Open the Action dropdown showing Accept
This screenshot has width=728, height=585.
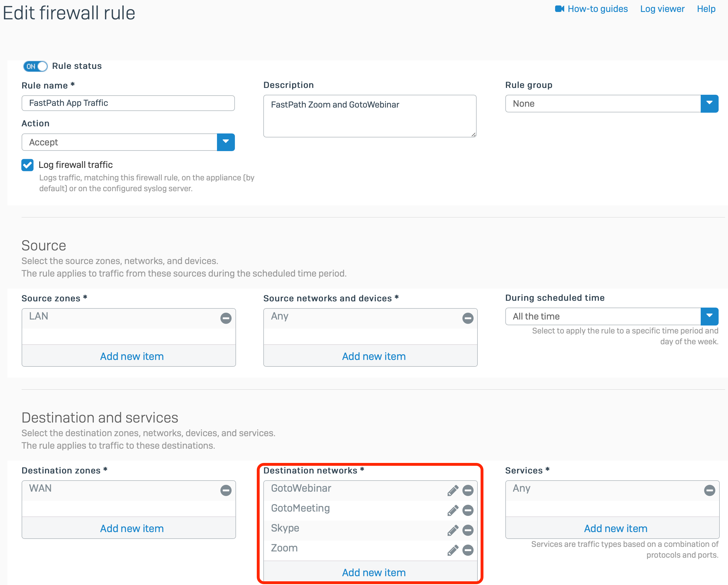click(x=226, y=142)
